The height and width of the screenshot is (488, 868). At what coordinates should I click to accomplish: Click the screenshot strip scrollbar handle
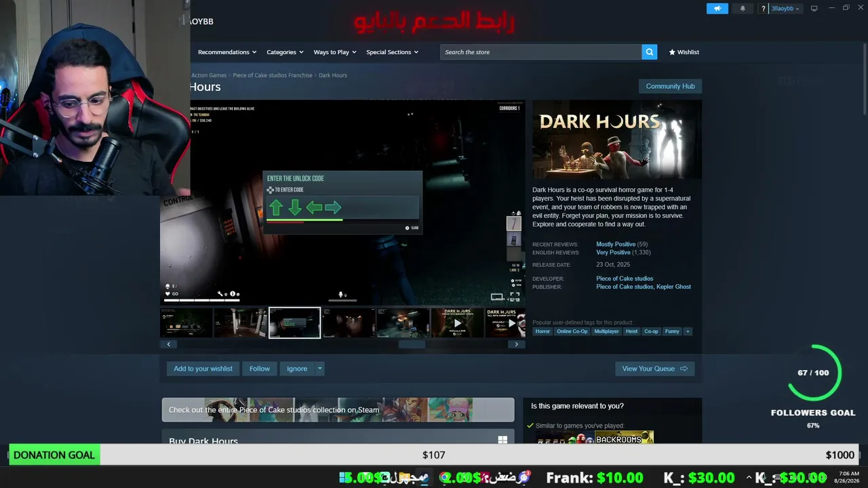click(412, 344)
